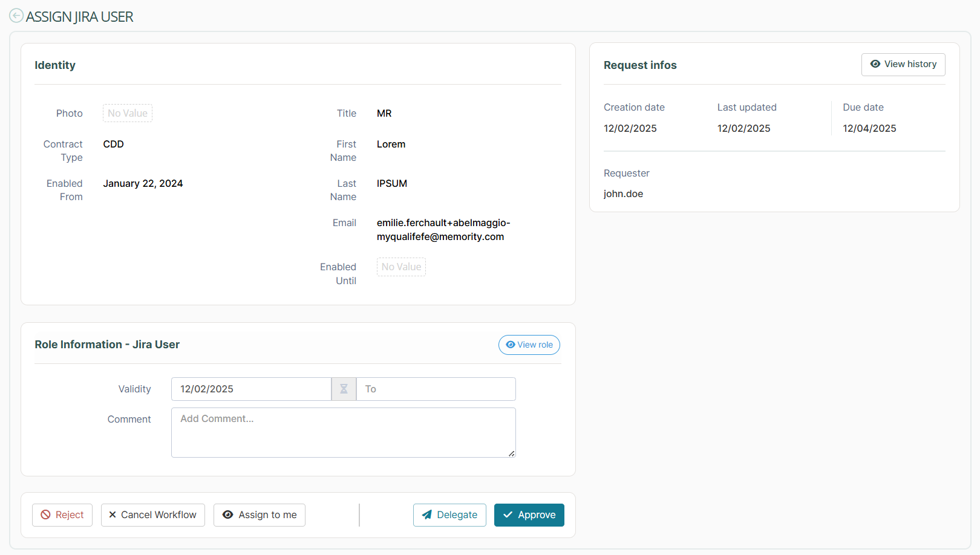
Task: Click the X icon on Cancel Workflow
Action: point(113,515)
